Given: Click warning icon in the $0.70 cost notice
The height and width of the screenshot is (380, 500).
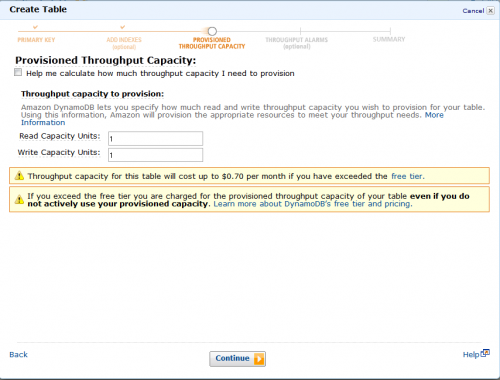Looking at the screenshot, I should 19,176.
